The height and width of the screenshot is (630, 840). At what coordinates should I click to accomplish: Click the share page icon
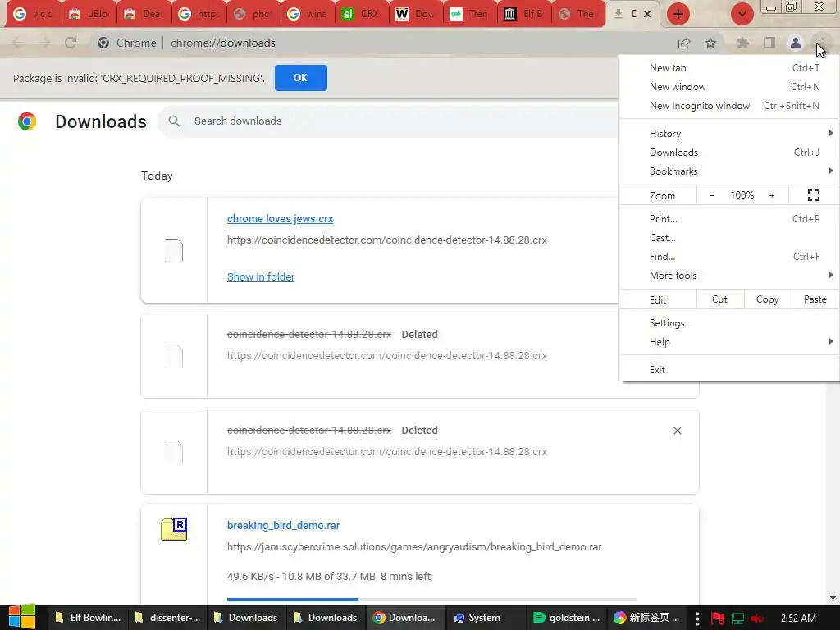[684, 43]
